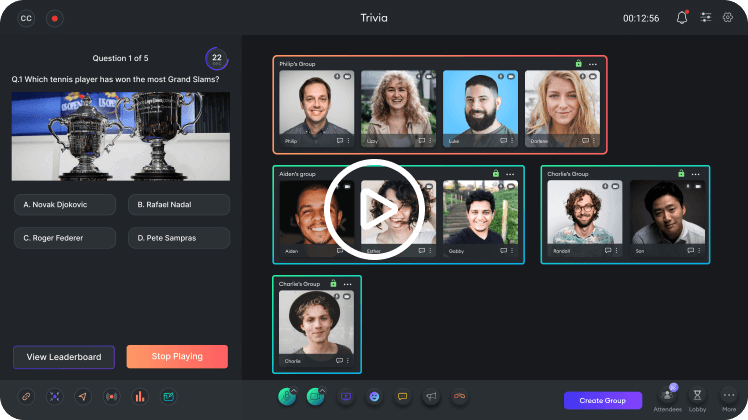Click the link icon in bottom toolbar
Viewport: 748px width, 420px height.
26,397
